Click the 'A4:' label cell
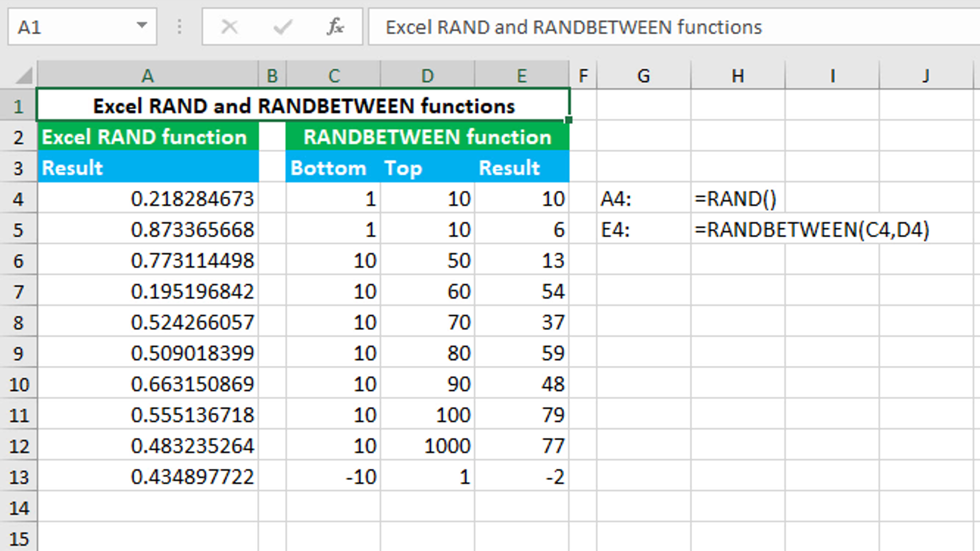980x551 pixels. click(644, 198)
